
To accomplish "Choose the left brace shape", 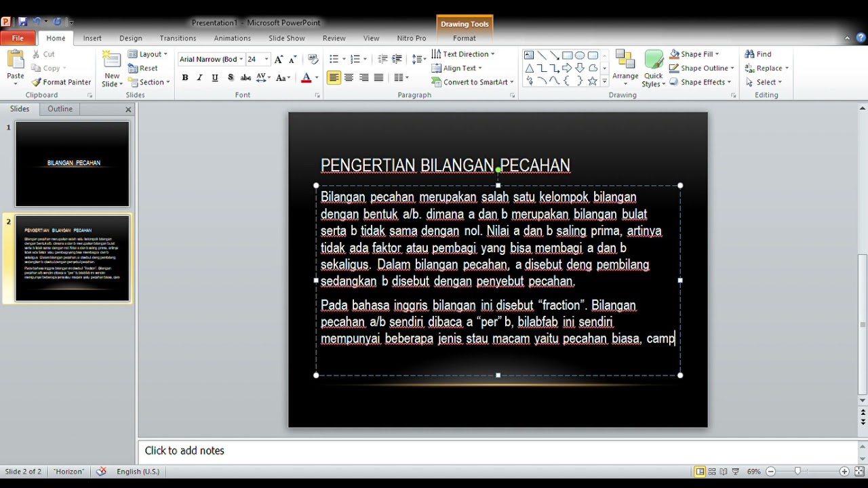I will tap(567, 81).
